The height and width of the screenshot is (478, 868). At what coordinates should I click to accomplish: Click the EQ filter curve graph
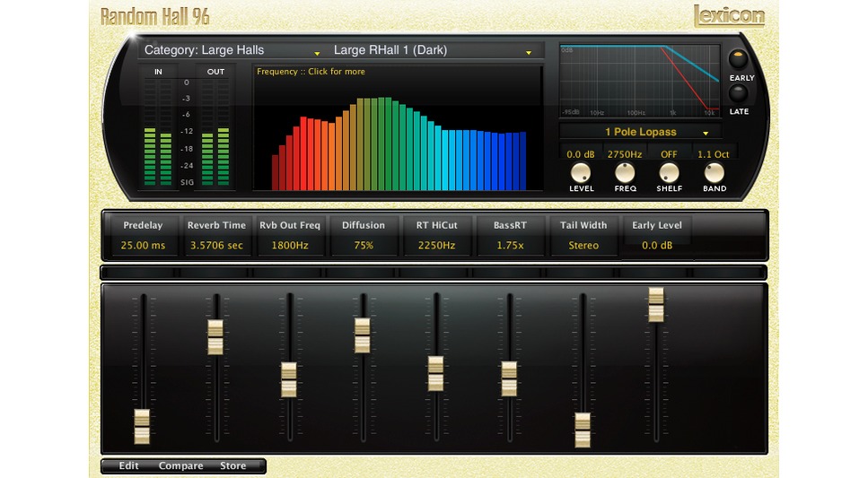tap(639, 82)
